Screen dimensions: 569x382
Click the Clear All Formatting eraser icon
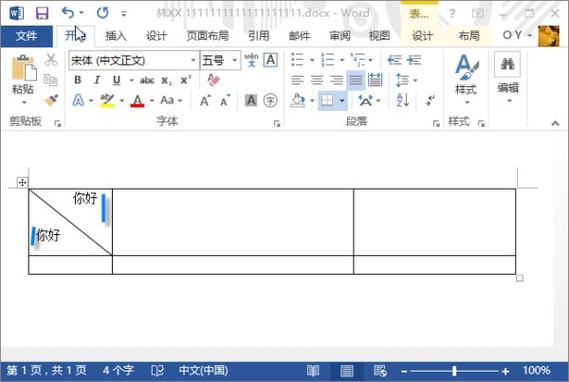213,80
